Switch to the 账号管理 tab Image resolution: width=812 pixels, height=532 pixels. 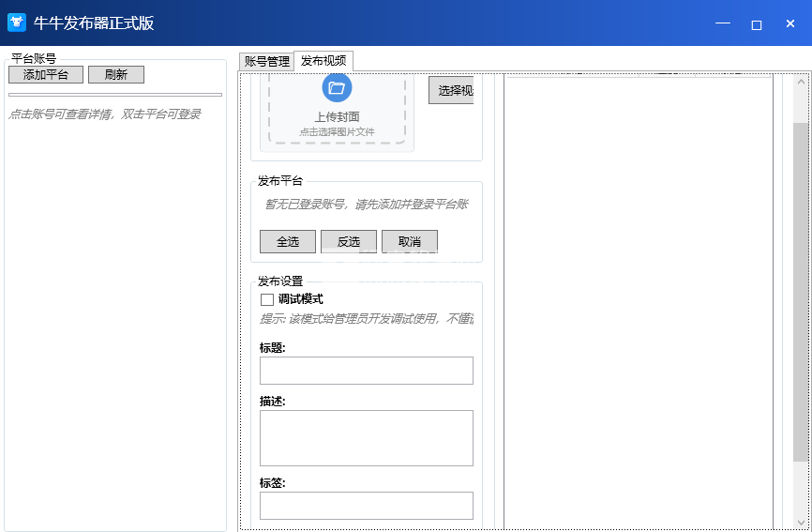tap(266, 62)
